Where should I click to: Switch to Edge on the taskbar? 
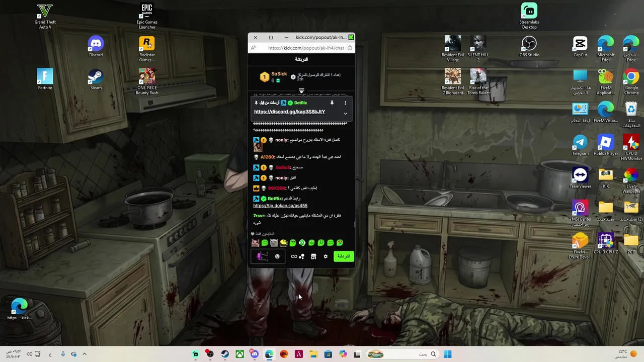click(x=269, y=354)
